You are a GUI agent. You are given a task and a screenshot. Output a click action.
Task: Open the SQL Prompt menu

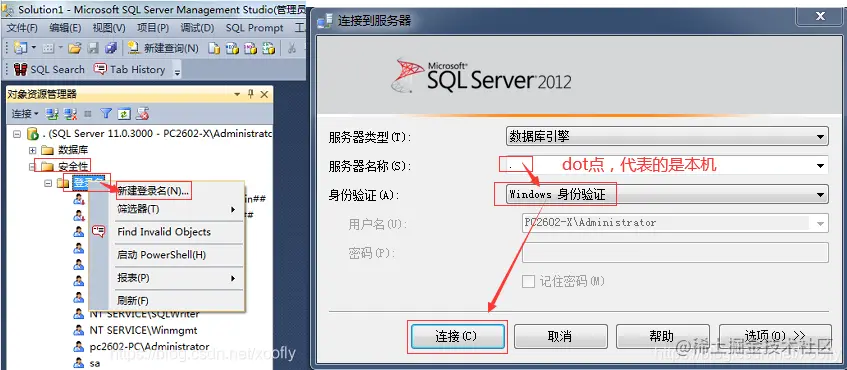[x=254, y=28]
